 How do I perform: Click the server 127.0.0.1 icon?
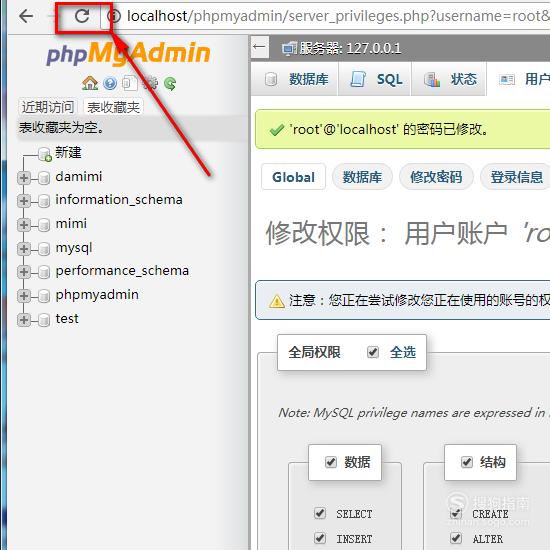pos(289,49)
